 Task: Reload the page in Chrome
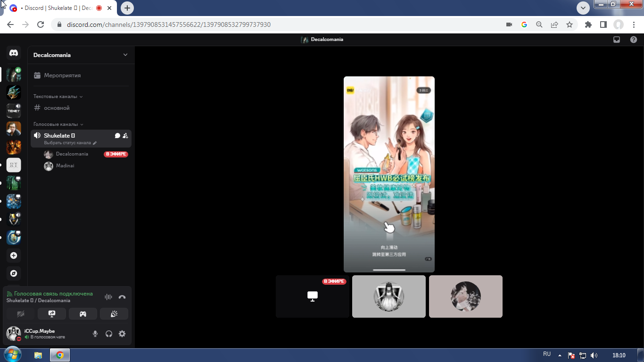pos(41,25)
